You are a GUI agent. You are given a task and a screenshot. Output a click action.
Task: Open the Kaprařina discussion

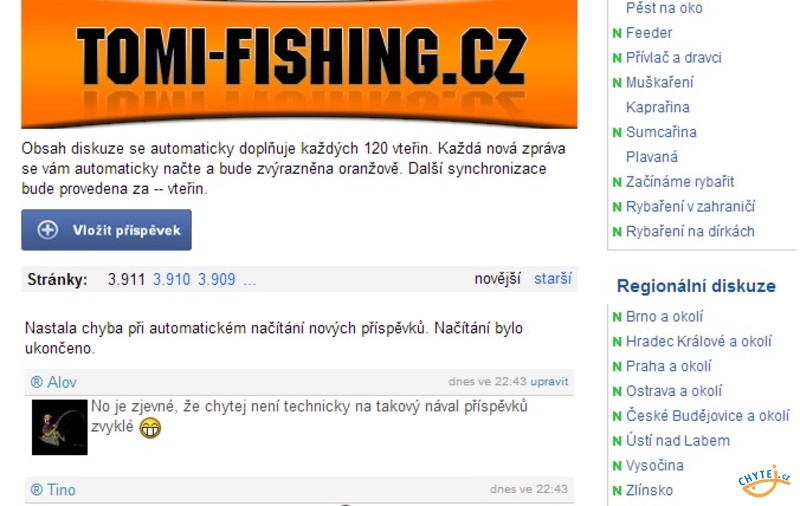pos(658,108)
